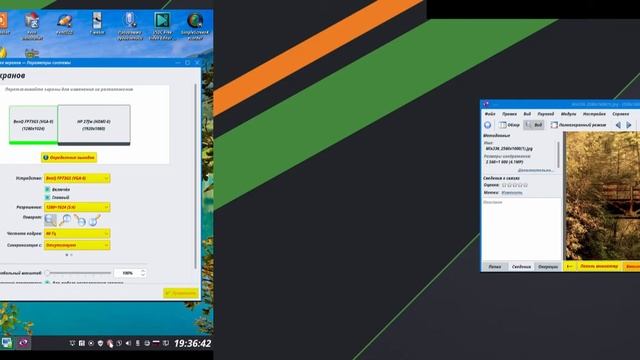Open Revo Uninstaller desktop shortcut
The height and width of the screenshot is (360, 640).
pos(32,26)
